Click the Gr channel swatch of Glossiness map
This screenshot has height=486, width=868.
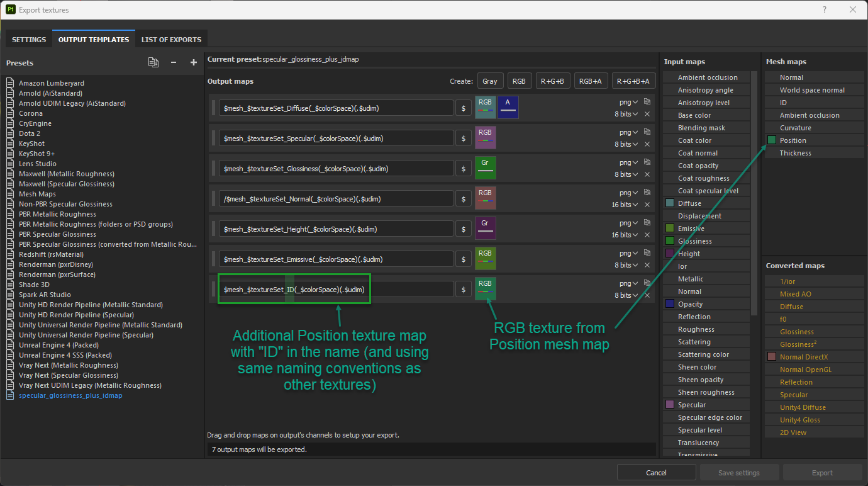click(485, 168)
